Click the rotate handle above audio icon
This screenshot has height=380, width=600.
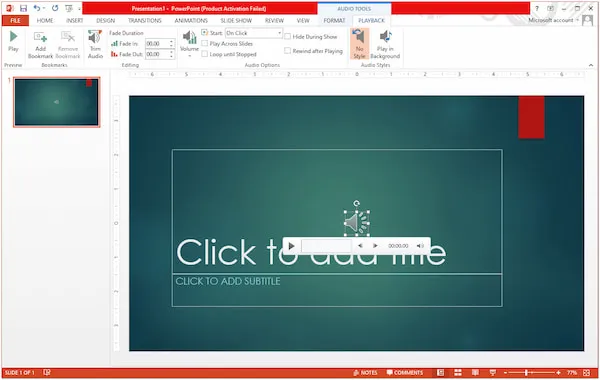point(357,203)
